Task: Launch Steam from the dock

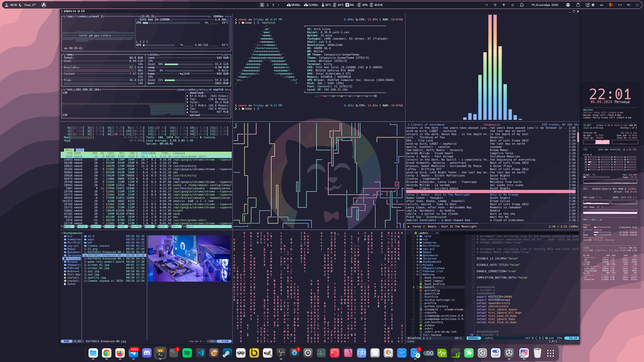Action: [x=227, y=353]
